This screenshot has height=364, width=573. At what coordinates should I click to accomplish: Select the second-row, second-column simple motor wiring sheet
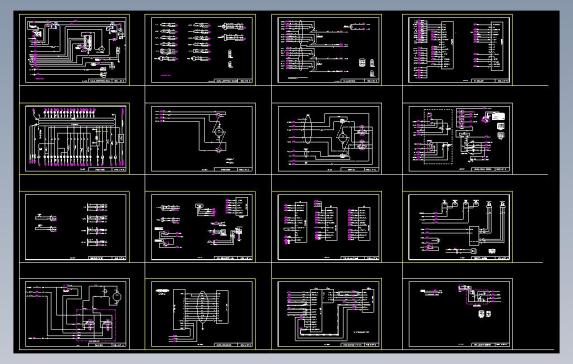[x=200, y=138]
